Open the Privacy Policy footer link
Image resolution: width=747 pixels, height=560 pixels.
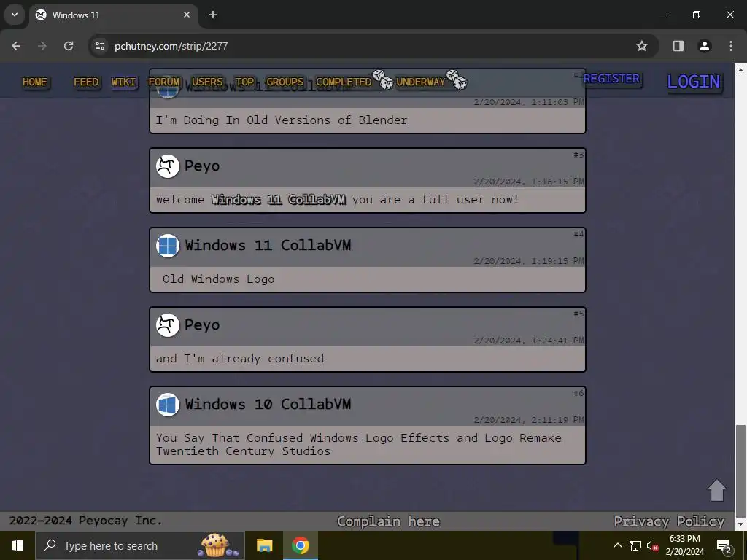(x=669, y=521)
